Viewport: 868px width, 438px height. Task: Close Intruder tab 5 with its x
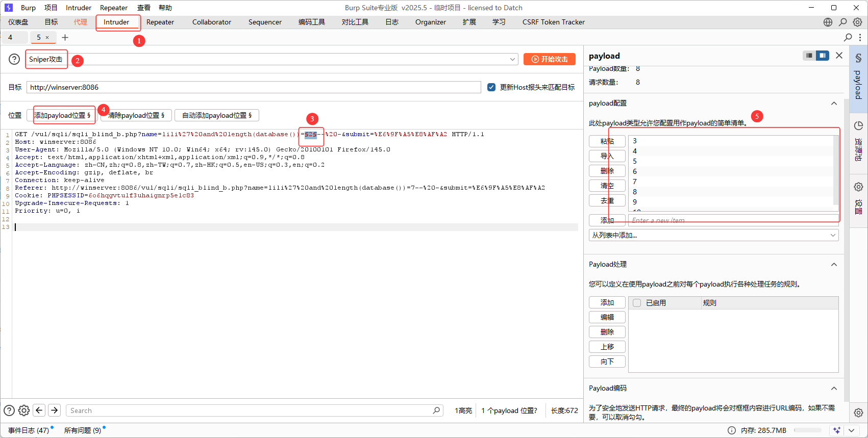point(47,37)
